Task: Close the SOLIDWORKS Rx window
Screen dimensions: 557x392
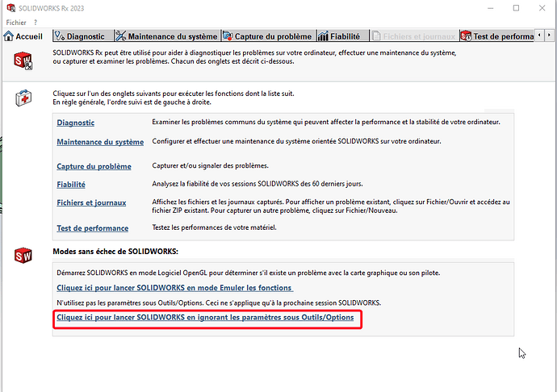Action: coord(542,8)
